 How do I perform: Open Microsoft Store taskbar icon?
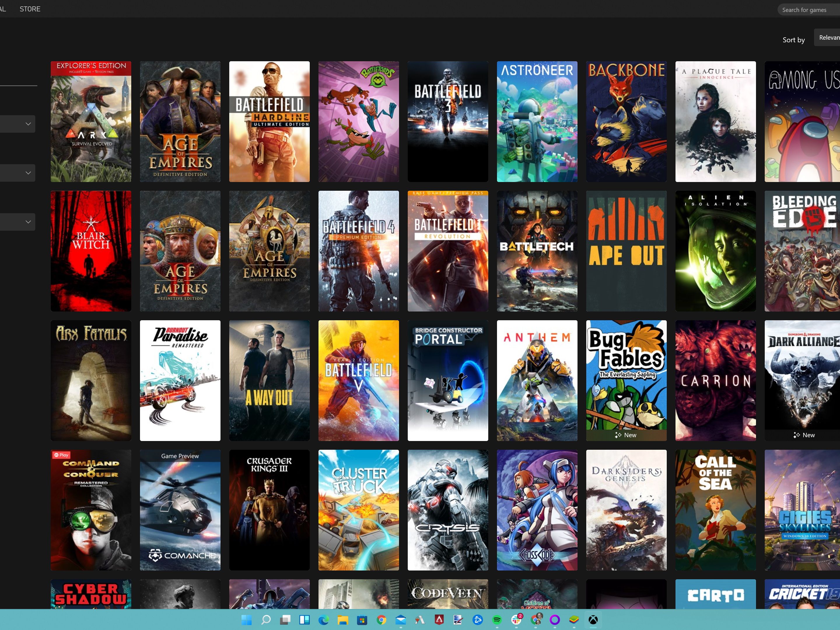point(362,620)
